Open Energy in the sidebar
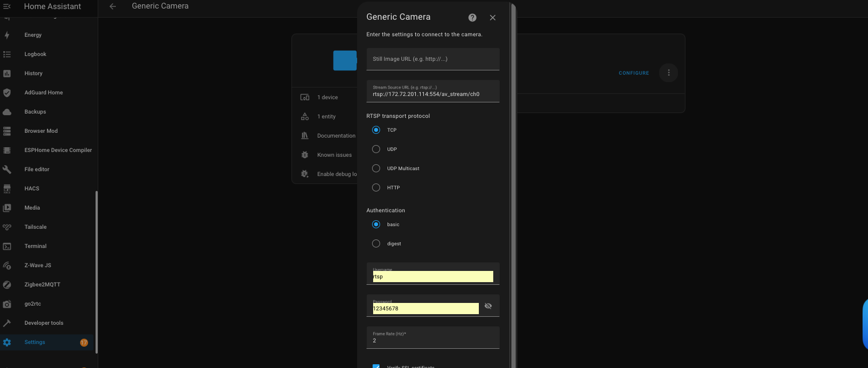 point(33,35)
